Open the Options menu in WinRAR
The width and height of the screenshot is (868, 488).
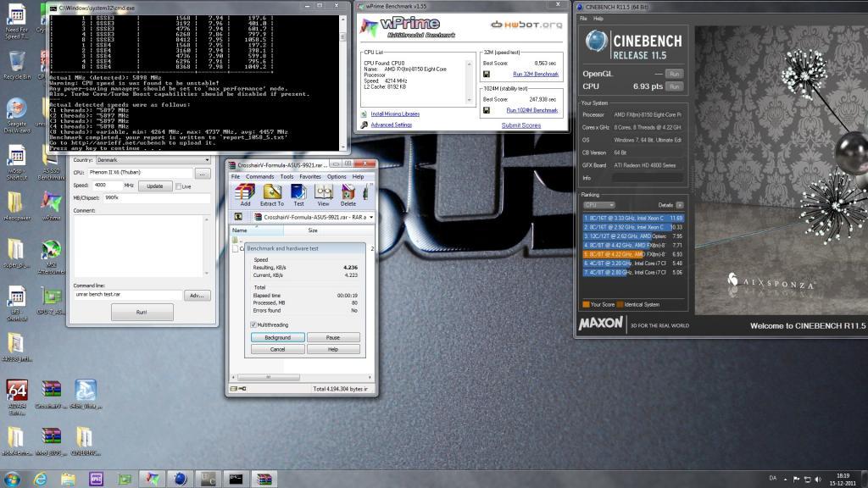point(337,176)
